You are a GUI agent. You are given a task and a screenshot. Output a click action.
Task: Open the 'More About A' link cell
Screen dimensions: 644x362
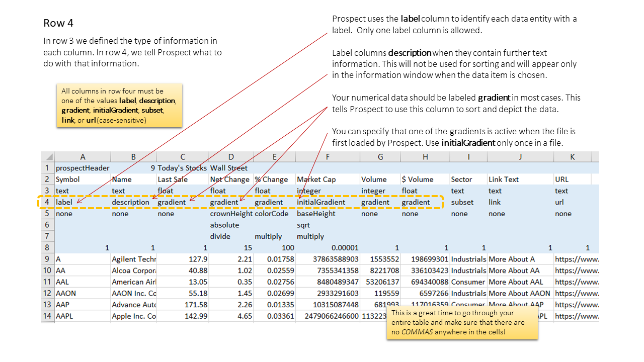tap(520, 259)
